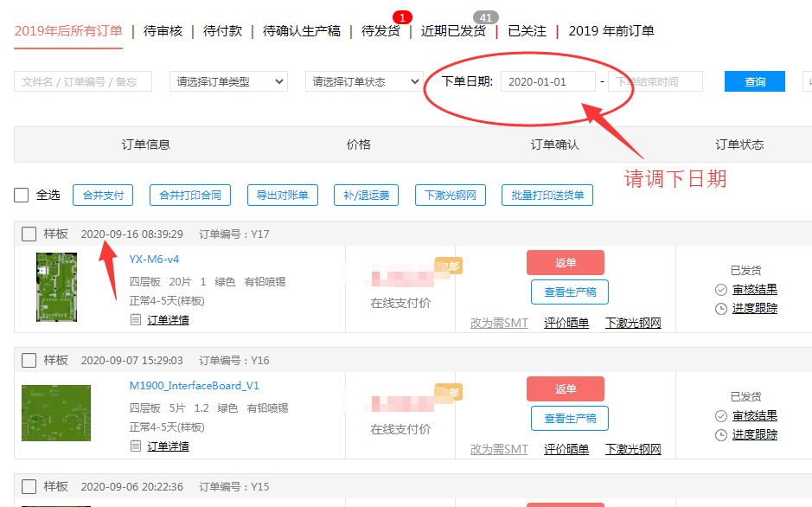The image size is (812, 507).
Task: Click checkmark icon next to first 审核结果
Action: pos(721,290)
